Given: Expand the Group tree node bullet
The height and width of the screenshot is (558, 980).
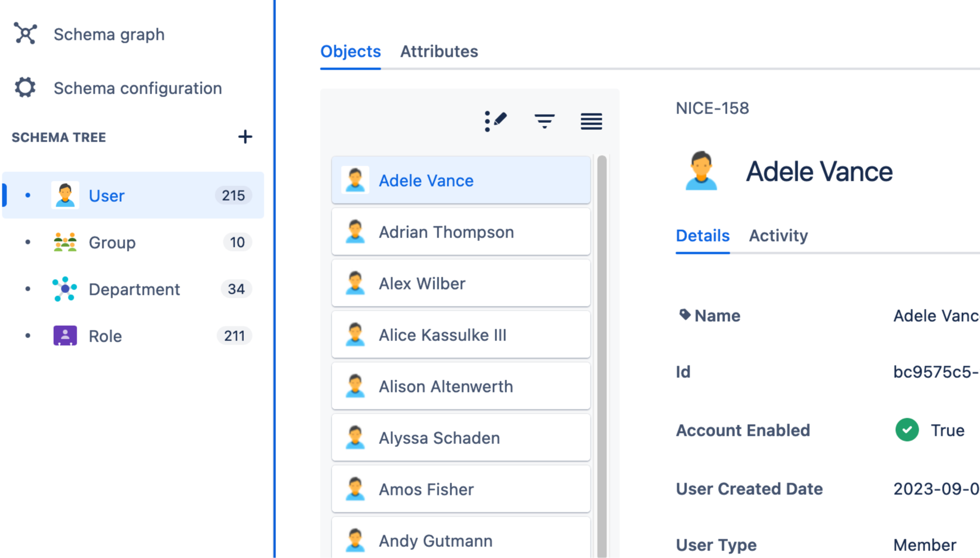Looking at the screenshot, I should point(27,242).
